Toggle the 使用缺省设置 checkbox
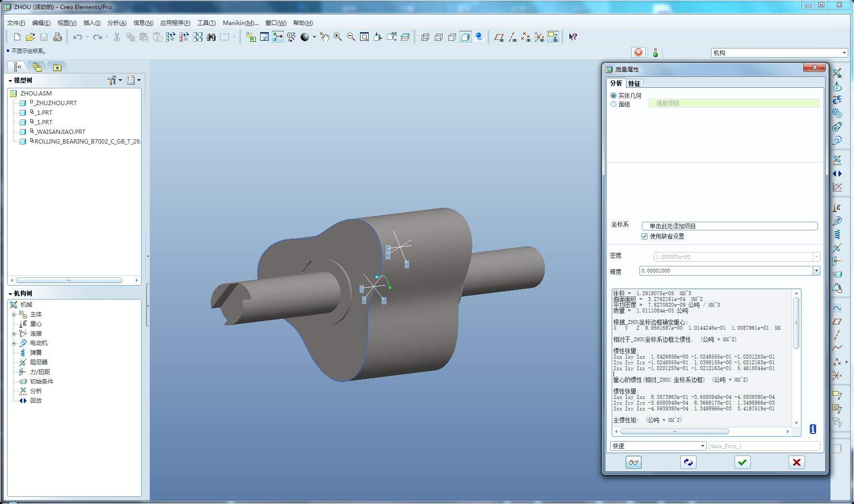 pyautogui.click(x=644, y=236)
